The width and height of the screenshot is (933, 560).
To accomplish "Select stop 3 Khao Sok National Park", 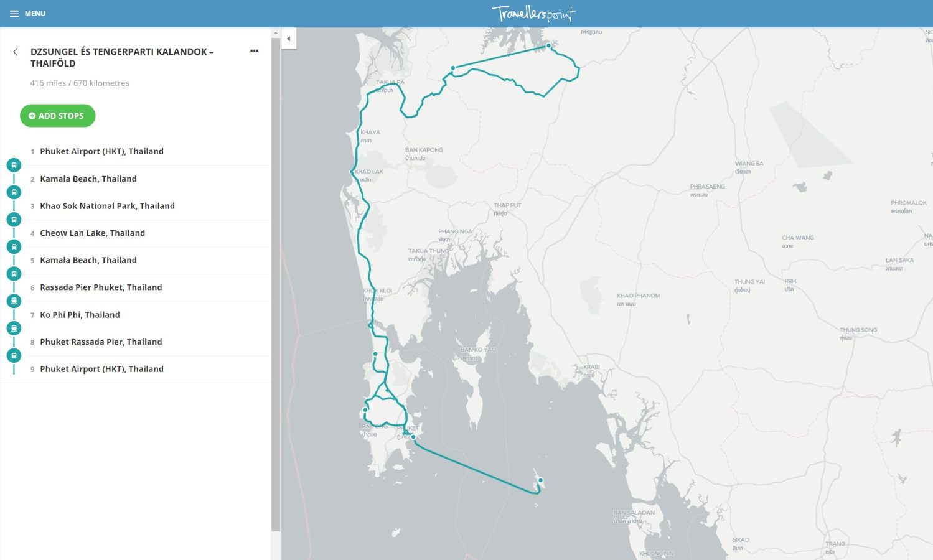I will point(107,206).
